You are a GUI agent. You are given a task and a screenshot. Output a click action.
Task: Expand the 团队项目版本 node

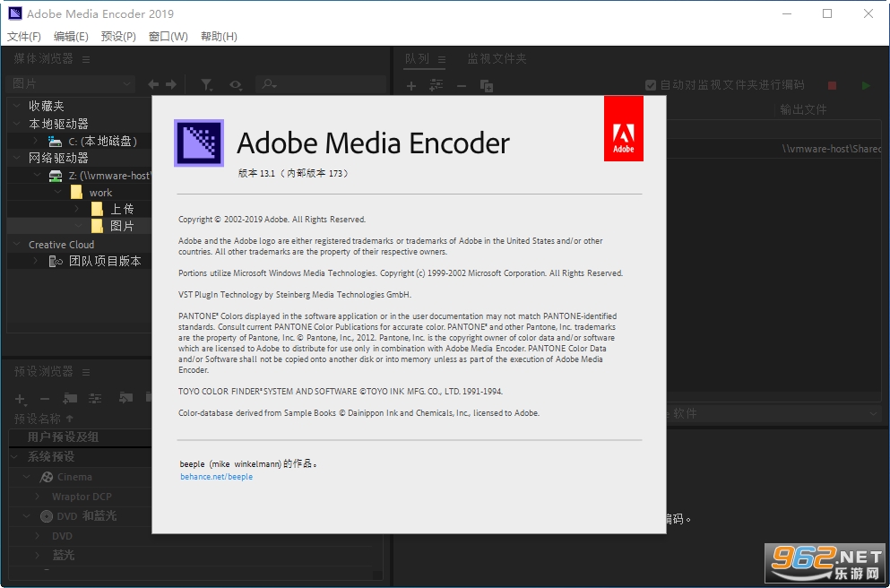pyautogui.click(x=36, y=261)
